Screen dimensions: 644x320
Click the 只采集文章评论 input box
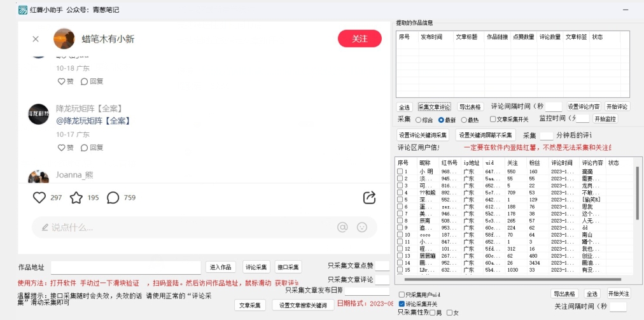pos(382,280)
